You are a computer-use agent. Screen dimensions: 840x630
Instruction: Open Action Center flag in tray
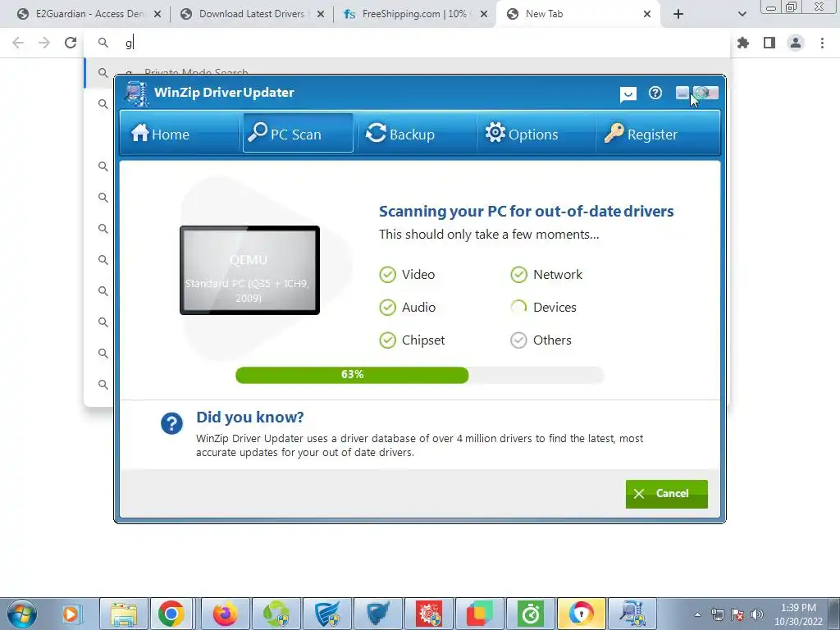pyautogui.click(x=737, y=614)
